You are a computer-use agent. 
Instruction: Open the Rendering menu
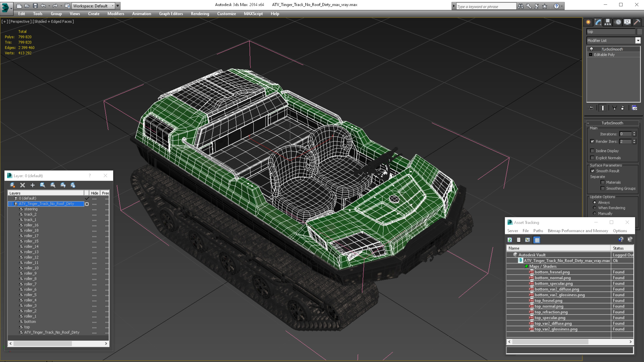[x=200, y=13]
